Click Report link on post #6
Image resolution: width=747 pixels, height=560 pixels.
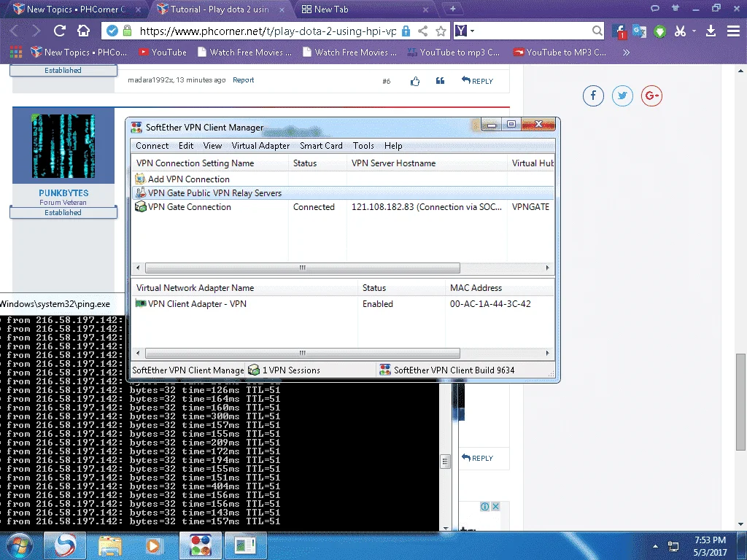tap(243, 80)
